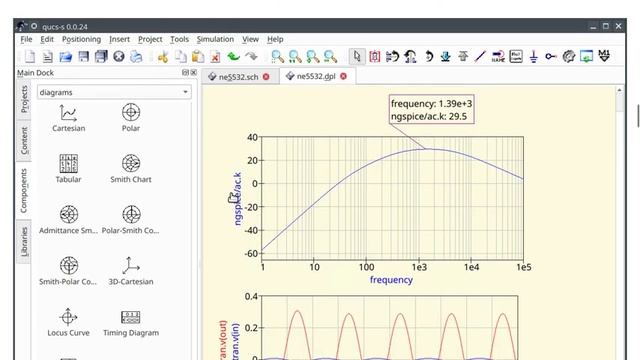Rotate the selection counter-clockwise
The width and height of the screenshot is (640, 360).
[x=428, y=56]
